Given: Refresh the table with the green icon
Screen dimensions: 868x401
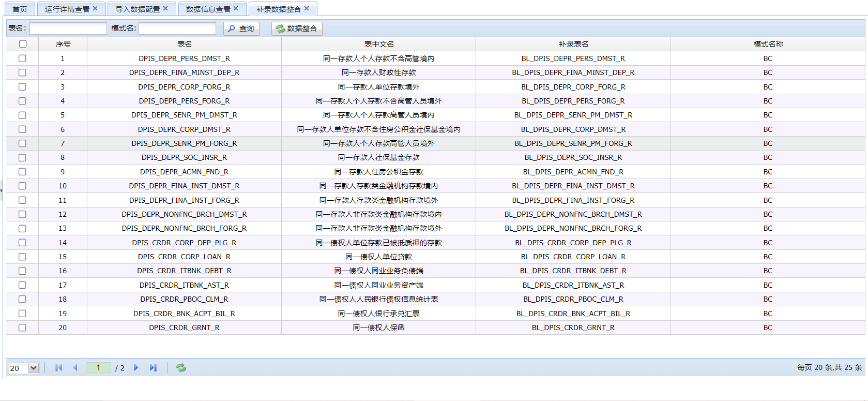Looking at the screenshot, I should [181, 367].
